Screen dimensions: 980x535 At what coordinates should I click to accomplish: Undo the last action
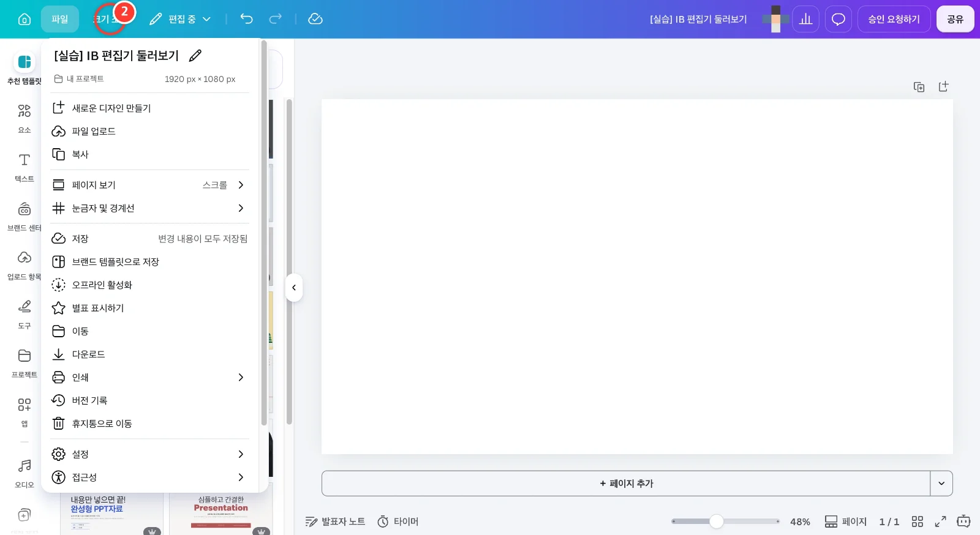click(x=246, y=19)
